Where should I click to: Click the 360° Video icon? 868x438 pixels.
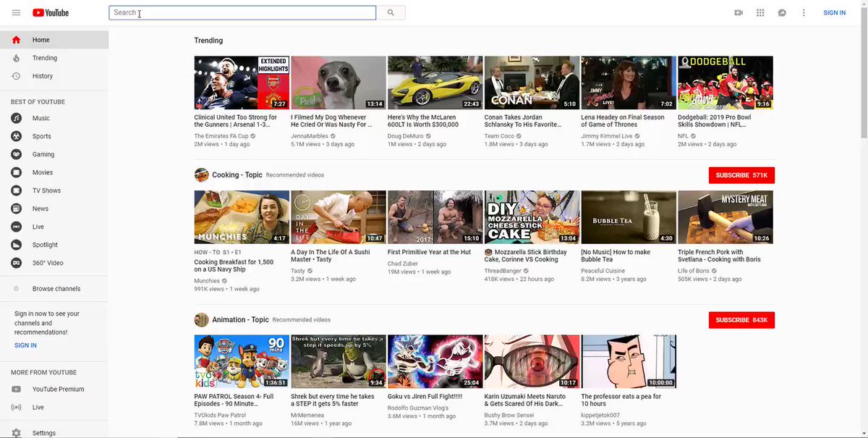[16, 263]
